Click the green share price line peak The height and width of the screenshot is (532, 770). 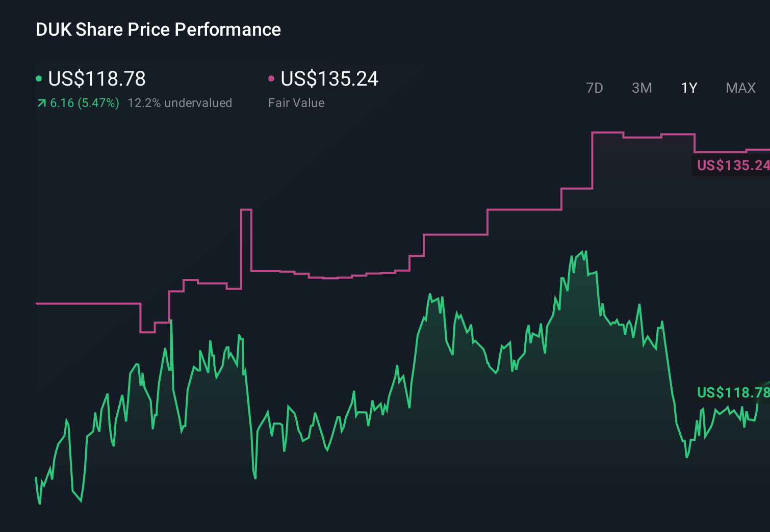tap(583, 251)
